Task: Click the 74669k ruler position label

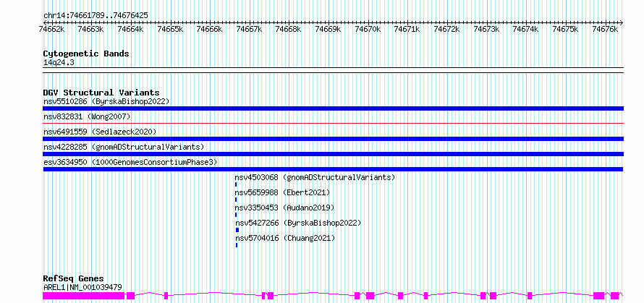Action: click(x=329, y=29)
